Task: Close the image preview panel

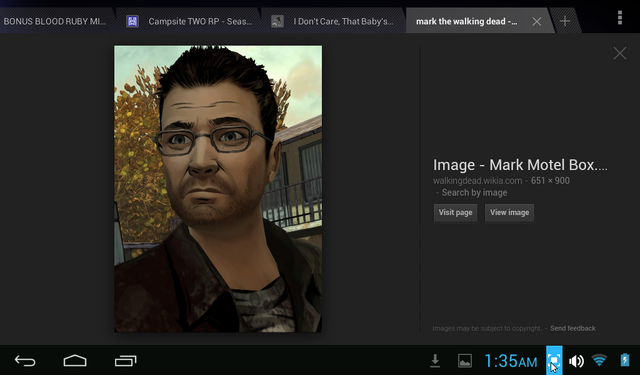Action: [x=620, y=53]
